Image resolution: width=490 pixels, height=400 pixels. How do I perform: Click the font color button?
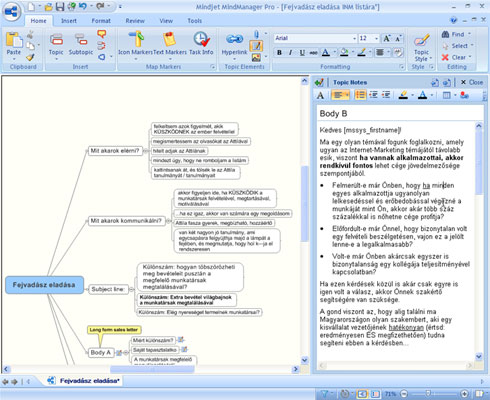(x=326, y=52)
